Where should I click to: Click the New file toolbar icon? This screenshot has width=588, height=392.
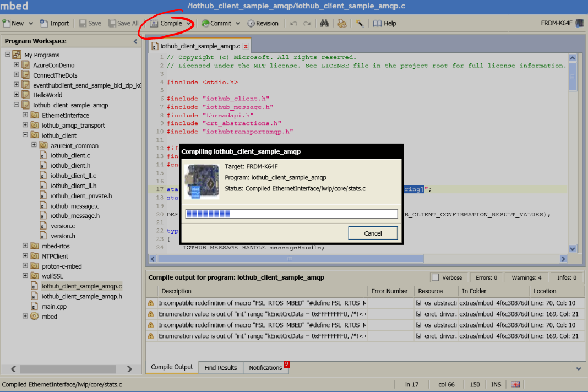pos(7,23)
